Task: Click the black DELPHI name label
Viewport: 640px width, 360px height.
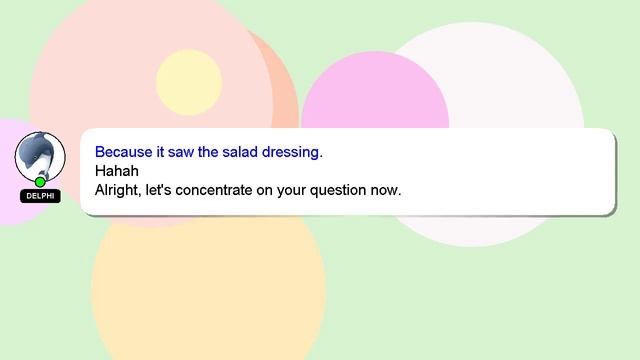Action: pos(40,196)
